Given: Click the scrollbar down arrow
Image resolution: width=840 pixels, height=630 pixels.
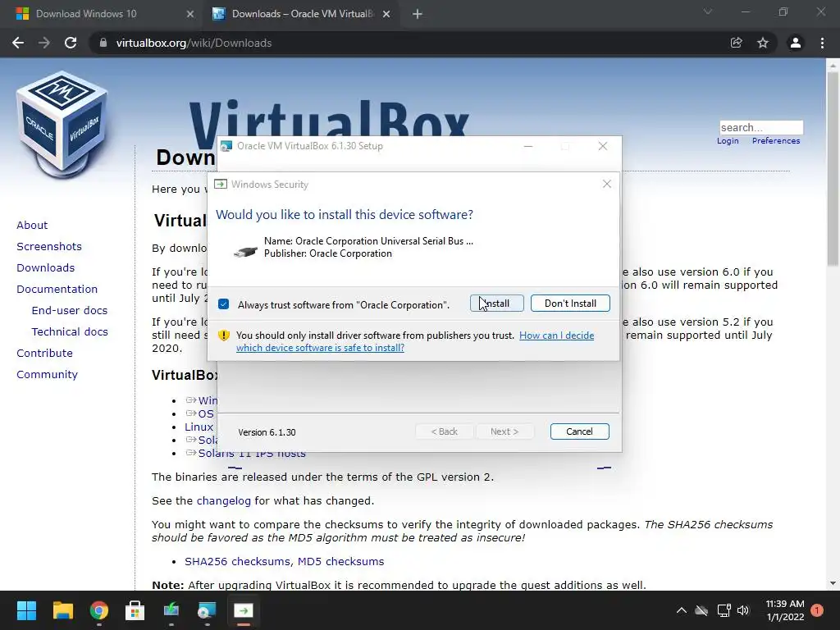Looking at the screenshot, I should click(x=833, y=583).
